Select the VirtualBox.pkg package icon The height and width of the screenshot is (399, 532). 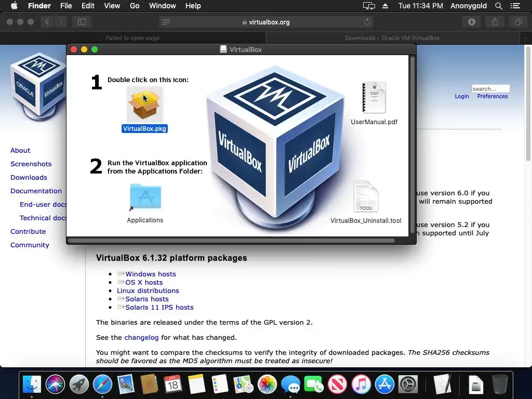tap(145, 104)
